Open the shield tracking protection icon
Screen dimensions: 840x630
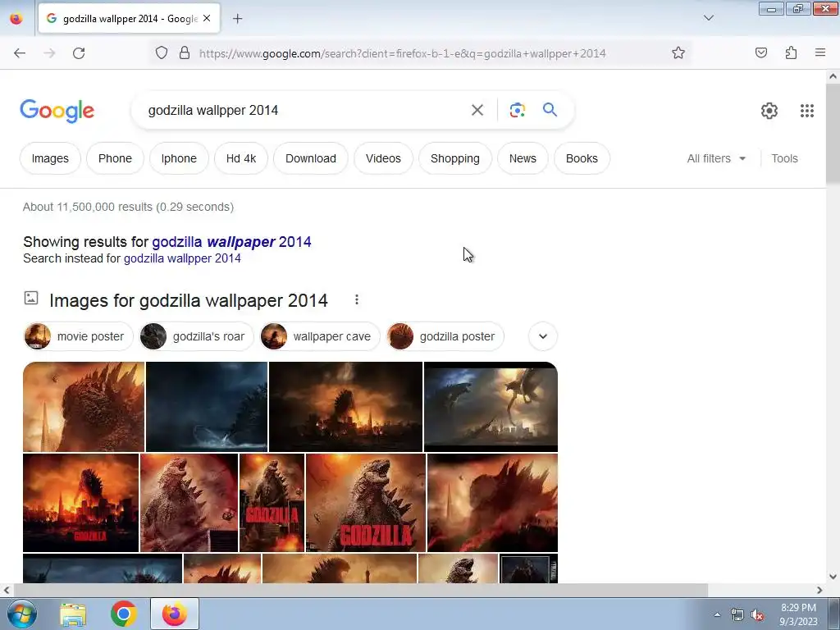point(162,52)
